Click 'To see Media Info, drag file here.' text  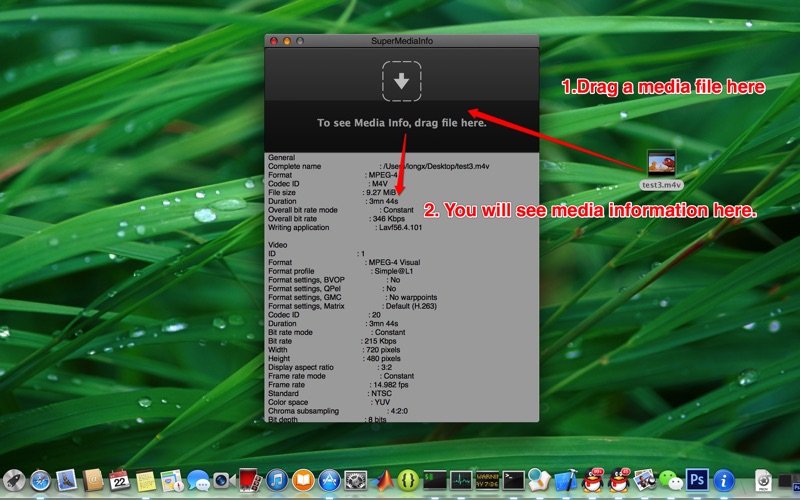[402, 123]
